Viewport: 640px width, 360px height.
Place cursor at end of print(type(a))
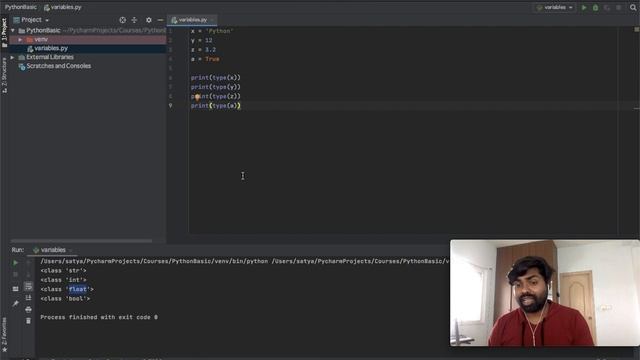(x=241, y=106)
